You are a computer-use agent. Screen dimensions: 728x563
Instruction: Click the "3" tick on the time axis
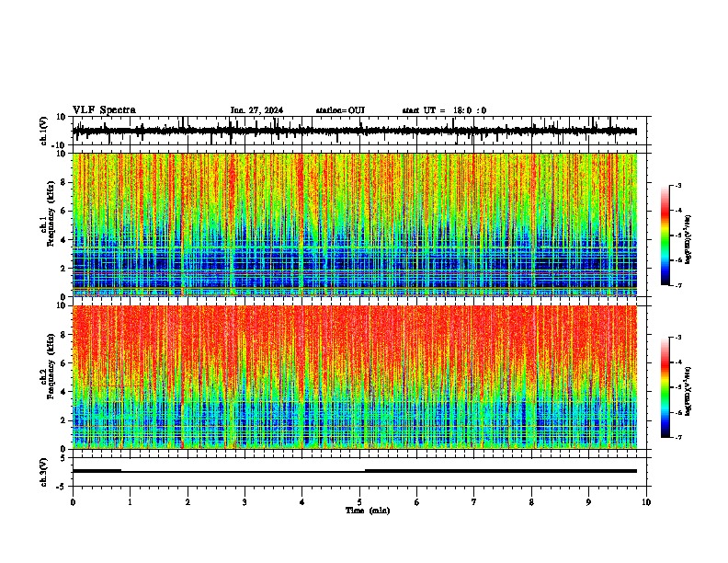coord(245,502)
